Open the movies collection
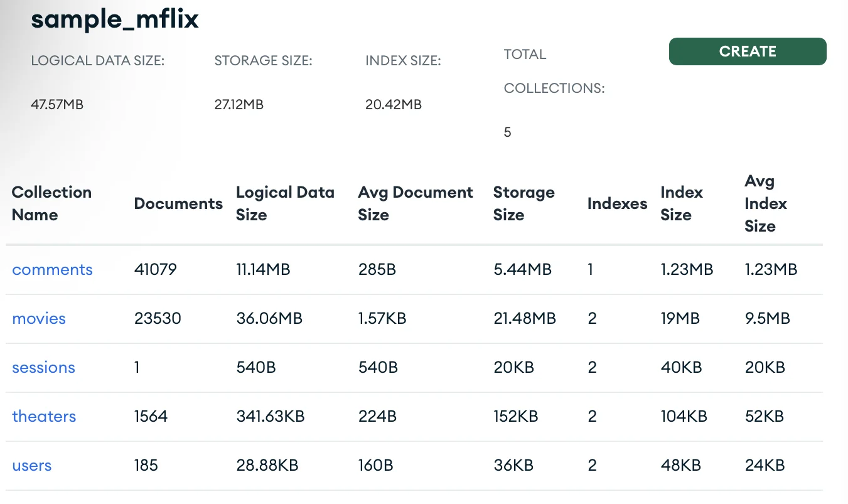848x504 pixels. [x=38, y=318]
